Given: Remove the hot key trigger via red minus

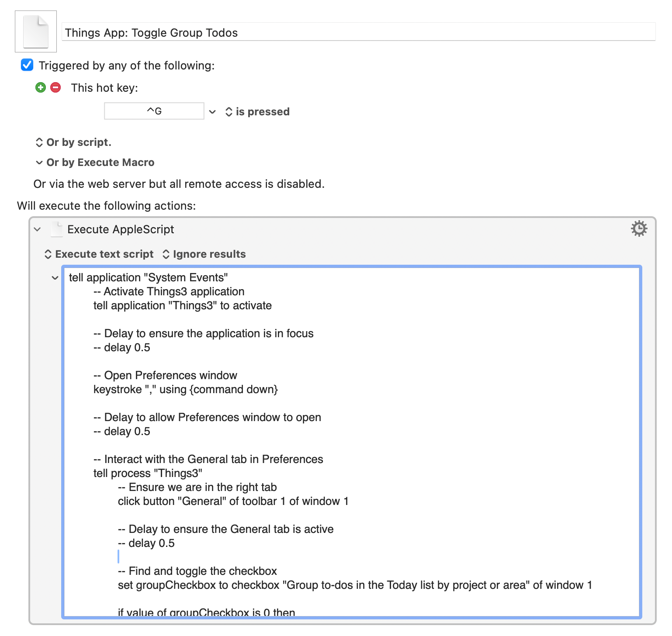Looking at the screenshot, I should click(x=55, y=87).
